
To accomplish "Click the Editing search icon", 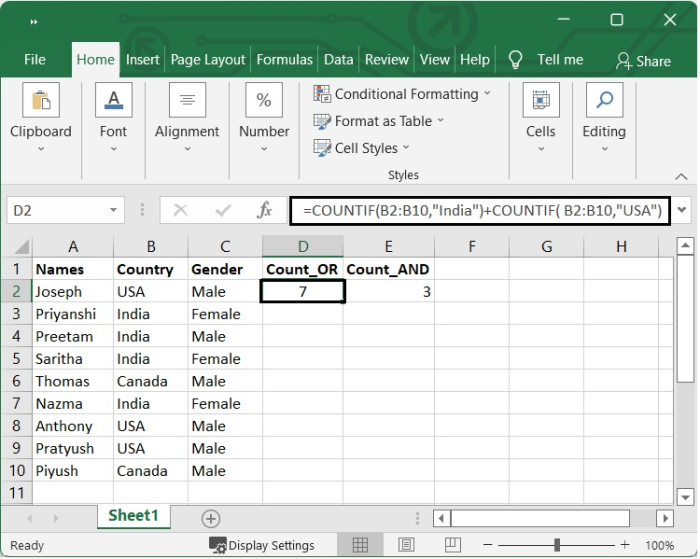I will click(x=604, y=101).
